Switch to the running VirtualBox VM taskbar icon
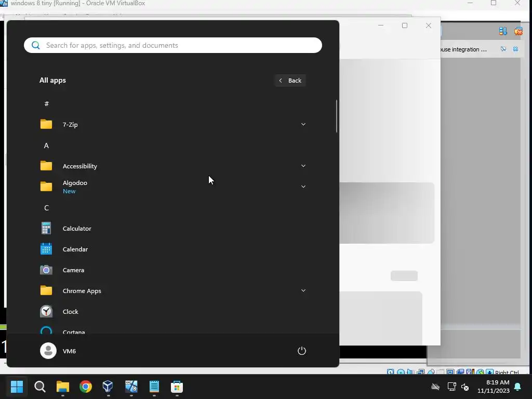 pyautogui.click(x=131, y=387)
